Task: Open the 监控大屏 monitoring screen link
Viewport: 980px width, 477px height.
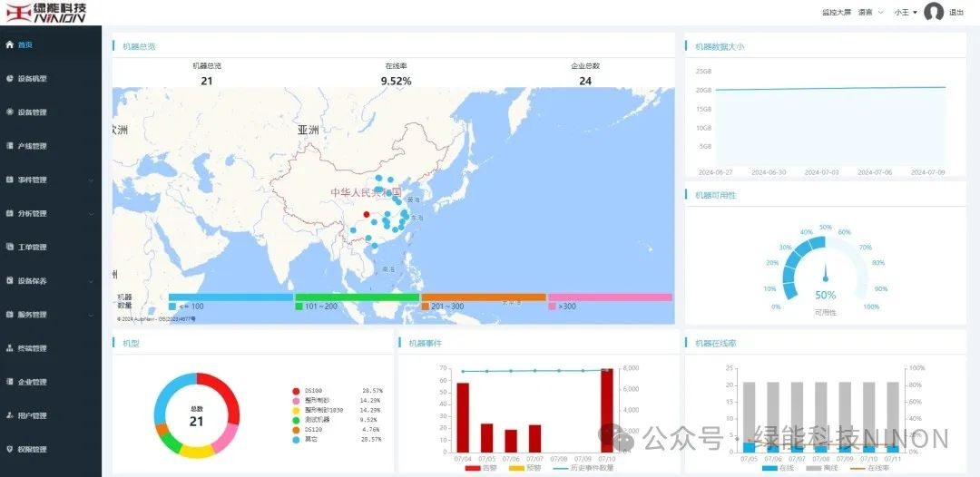Action: [836, 13]
